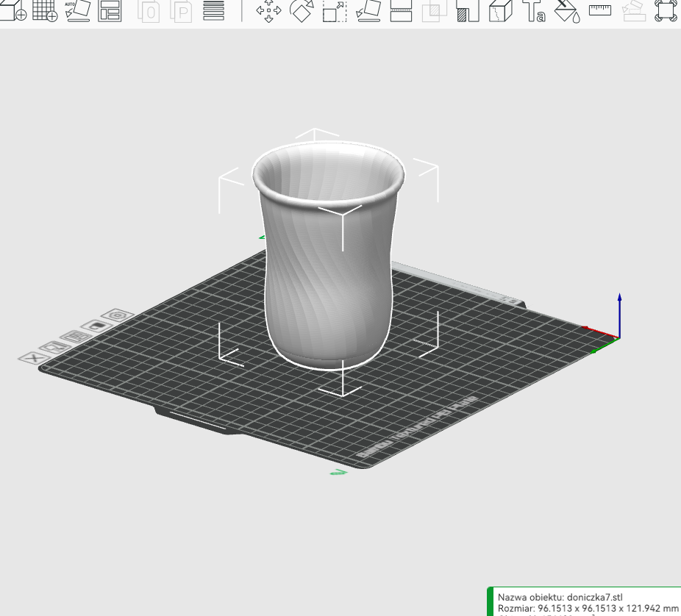Select the doniczka7 vase model

(329, 256)
